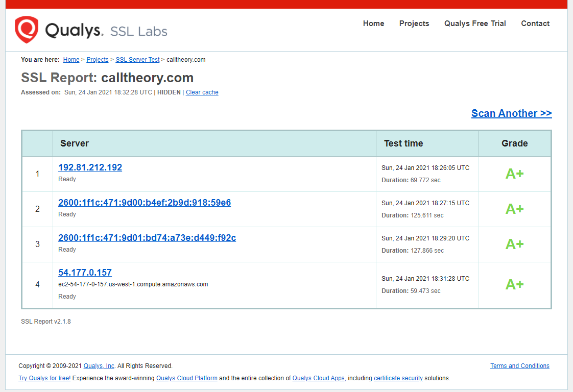Click row number 3 cell
Viewport: 573px width, 392px height.
(37, 244)
